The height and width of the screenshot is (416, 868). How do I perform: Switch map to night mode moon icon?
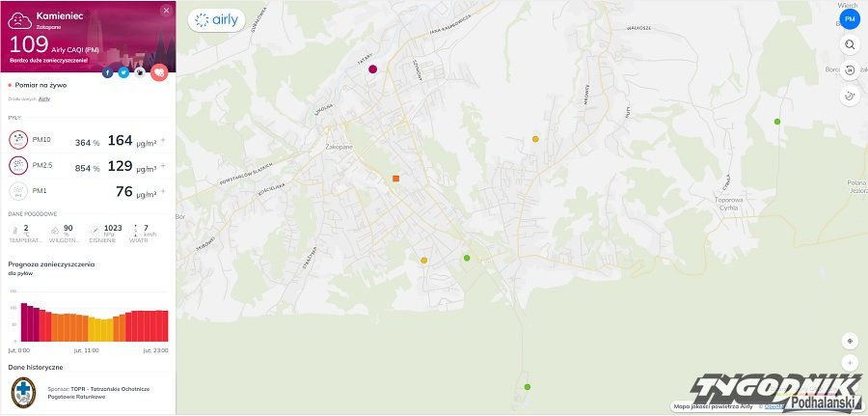tap(850, 96)
